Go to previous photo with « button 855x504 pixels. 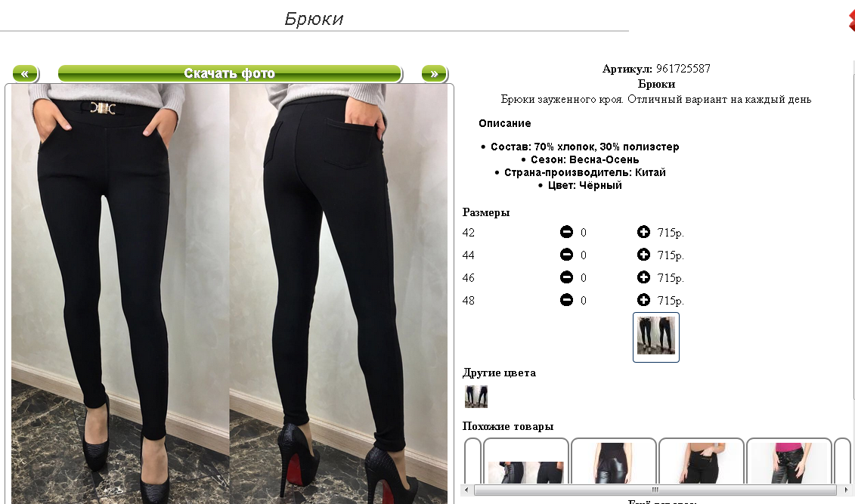[x=25, y=73]
